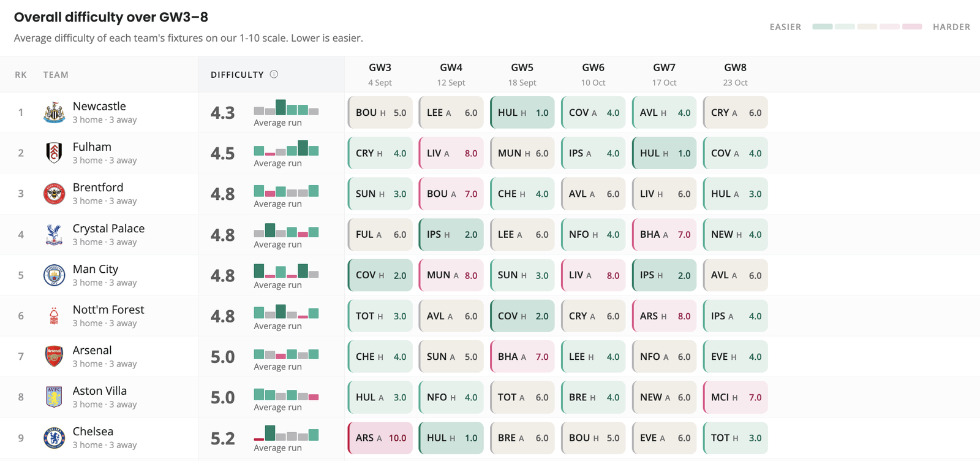Click Newcastle's 4.3 difficulty score
980x461 pixels.
pyautogui.click(x=223, y=113)
